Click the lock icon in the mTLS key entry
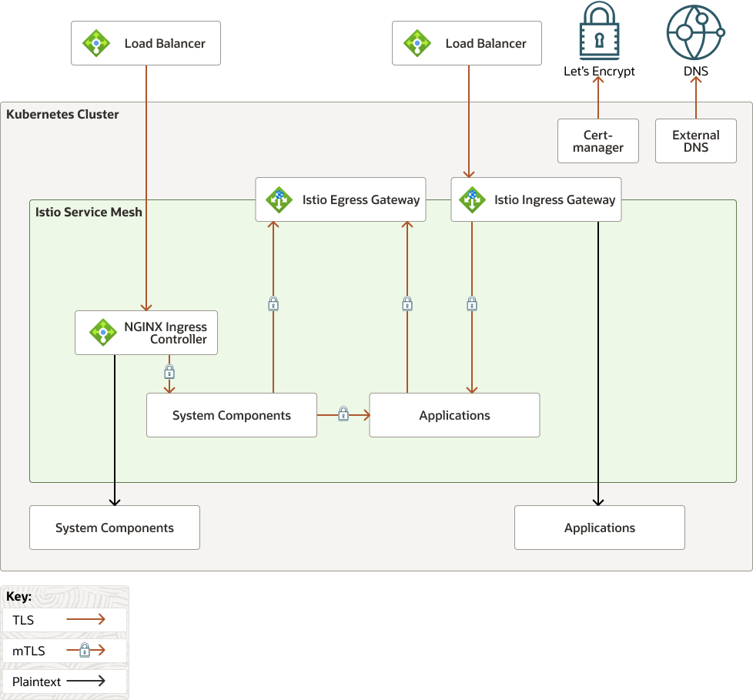753x700 pixels. pos(85,650)
